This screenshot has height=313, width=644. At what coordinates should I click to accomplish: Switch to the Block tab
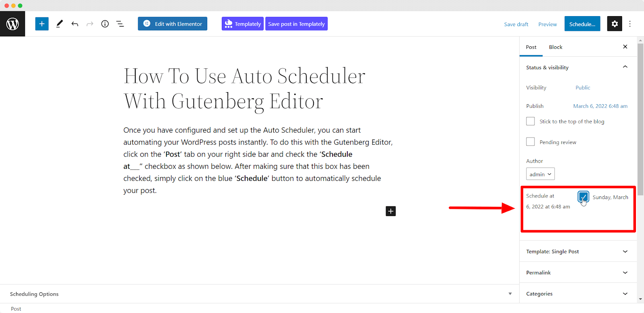[555, 47]
